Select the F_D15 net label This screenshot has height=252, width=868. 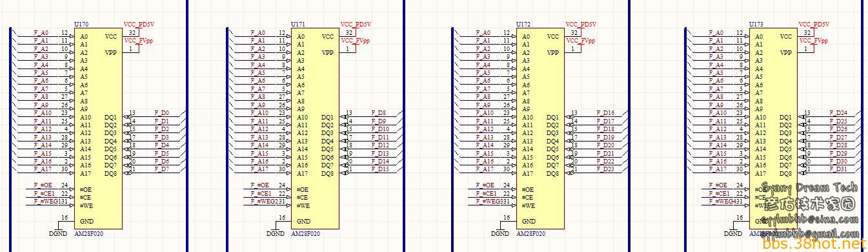[x=381, y=169]
